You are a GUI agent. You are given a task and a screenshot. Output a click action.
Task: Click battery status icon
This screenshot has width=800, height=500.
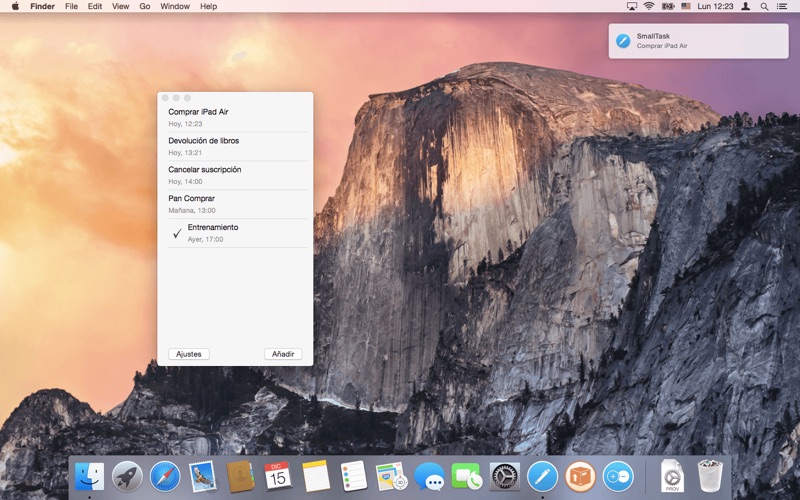[668, 6]
